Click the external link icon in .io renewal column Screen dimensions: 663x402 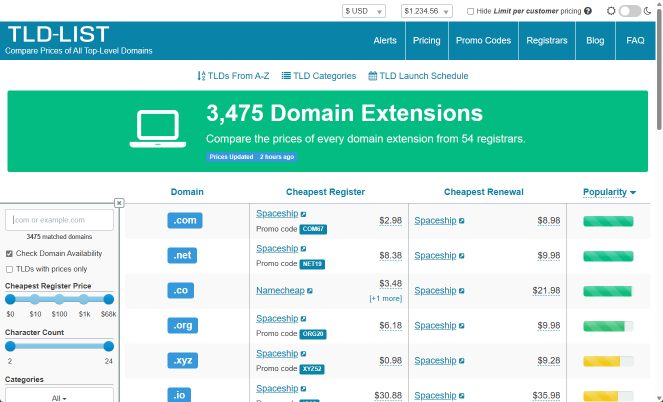[x=461, y=396]
